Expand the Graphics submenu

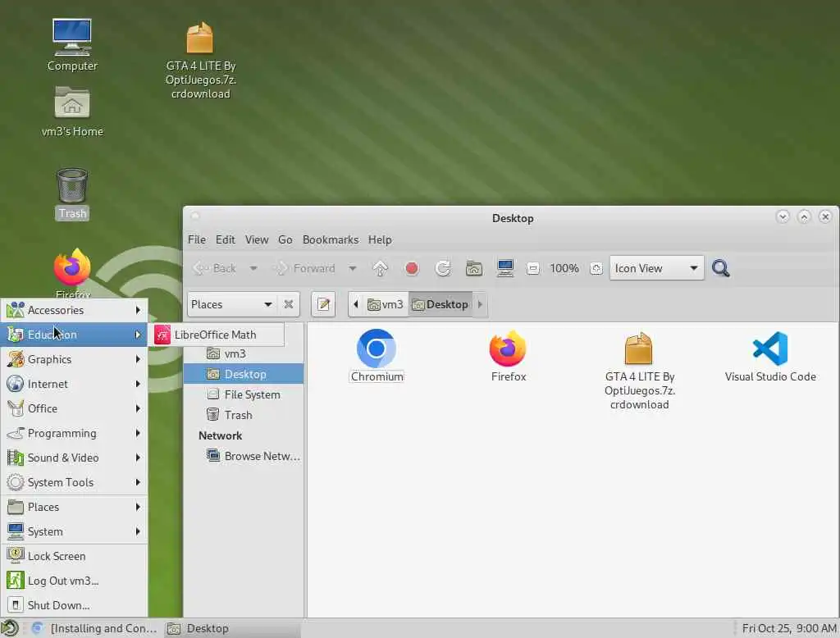click(x=75, y=359)
